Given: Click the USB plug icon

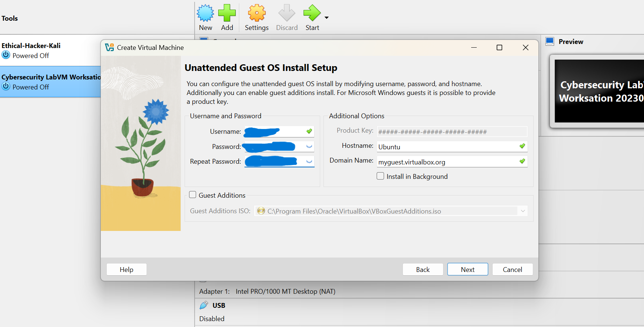Looking at the screenshot, I should [x=204, y=305].
